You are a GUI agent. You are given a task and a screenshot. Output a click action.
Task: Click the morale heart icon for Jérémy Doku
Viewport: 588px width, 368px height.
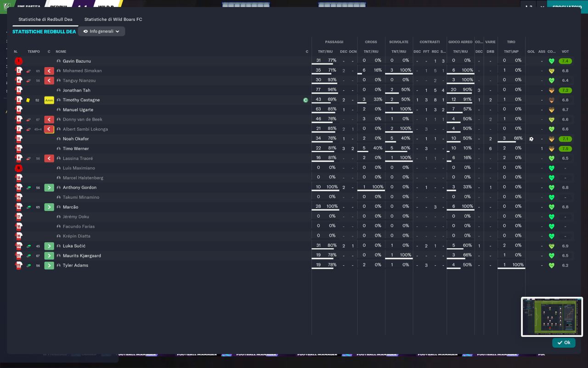552,217
